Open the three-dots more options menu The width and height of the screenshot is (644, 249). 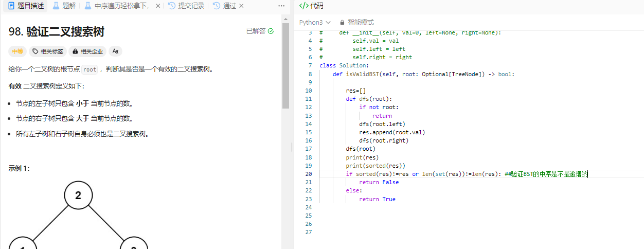(281, 6)
